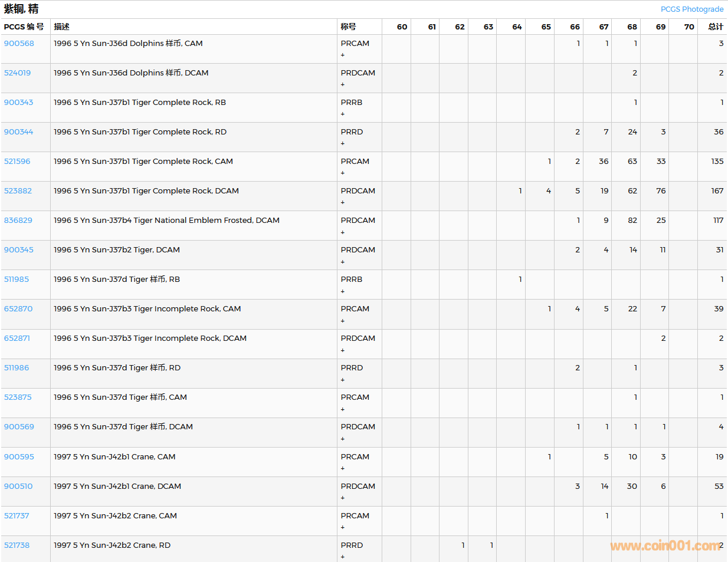Click PCGS number 900344 link
This screenshot has height=562, width=728.
point(18,132)
